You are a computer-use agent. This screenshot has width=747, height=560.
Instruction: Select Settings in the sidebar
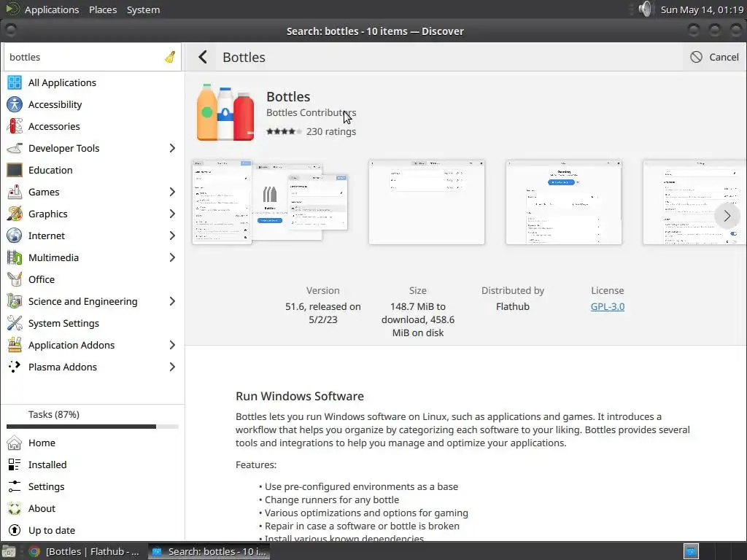pos(93,486)
